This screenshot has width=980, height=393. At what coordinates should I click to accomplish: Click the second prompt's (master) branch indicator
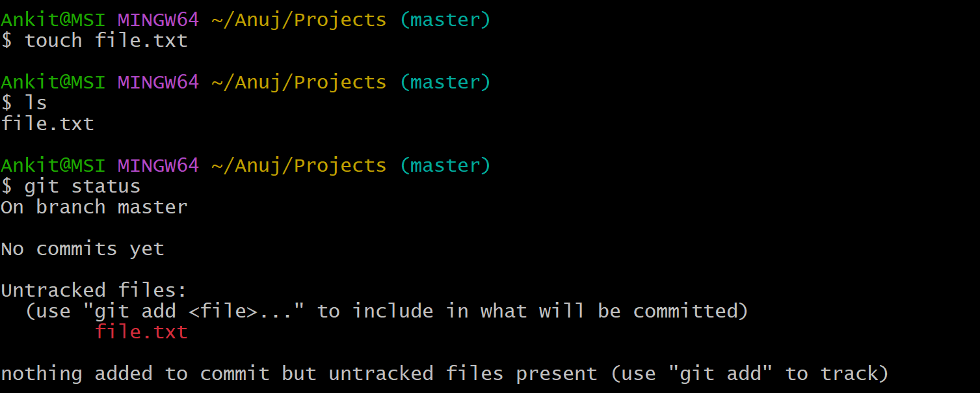pyautogui.click(x=445, y=83)
